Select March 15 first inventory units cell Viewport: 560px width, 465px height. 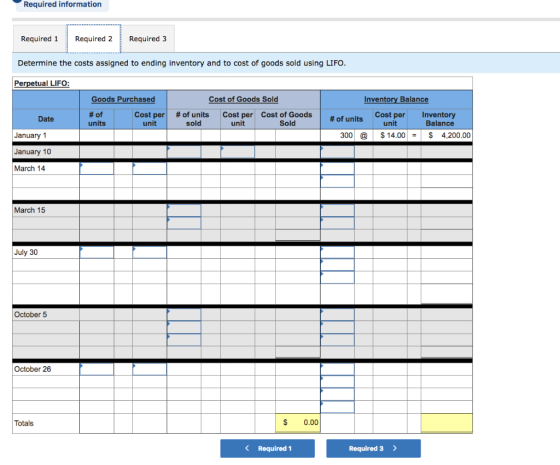click(338, 210)
